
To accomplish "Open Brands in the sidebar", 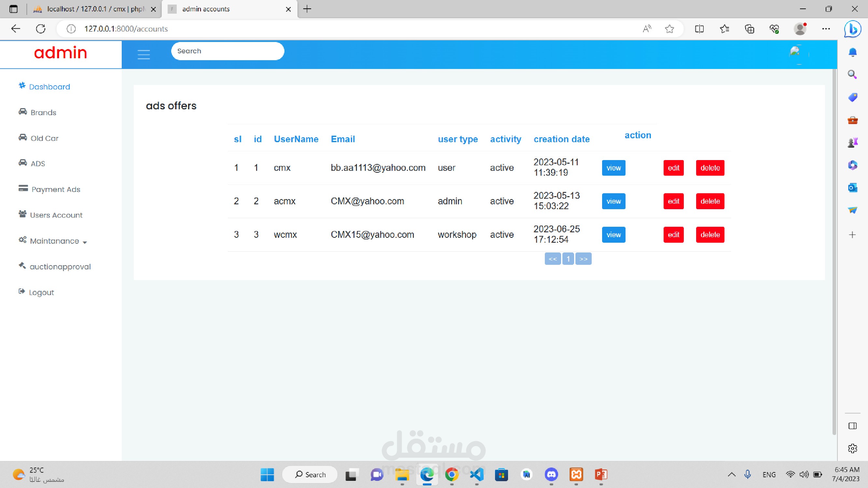I will pos(43,113).
